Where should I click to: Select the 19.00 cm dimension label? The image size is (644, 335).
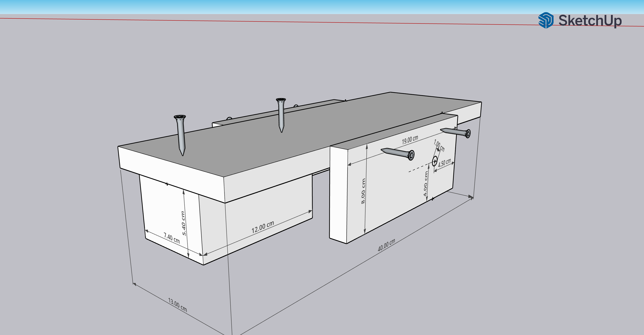(410, 140)
